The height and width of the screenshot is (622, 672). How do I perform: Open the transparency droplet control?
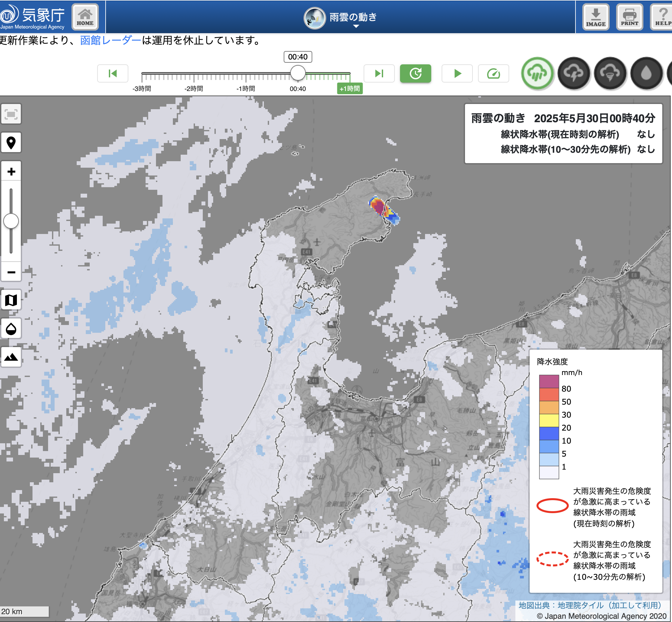(11, 329)
